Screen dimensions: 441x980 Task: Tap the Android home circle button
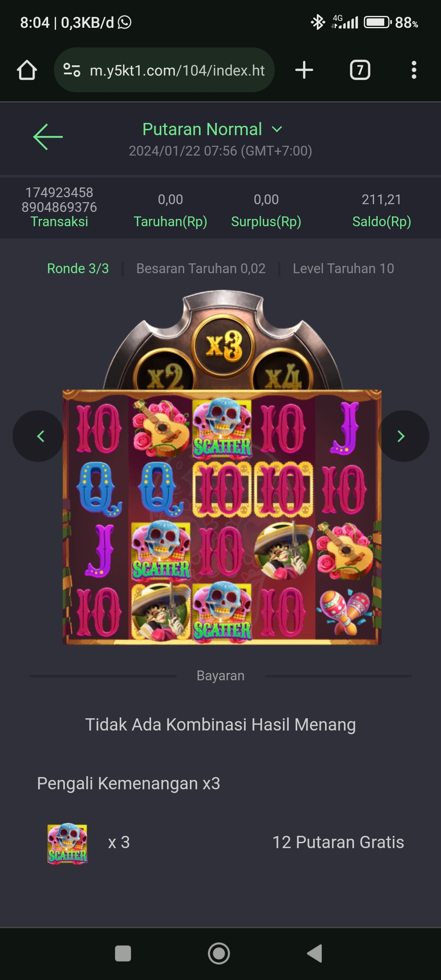click(219, 953)
